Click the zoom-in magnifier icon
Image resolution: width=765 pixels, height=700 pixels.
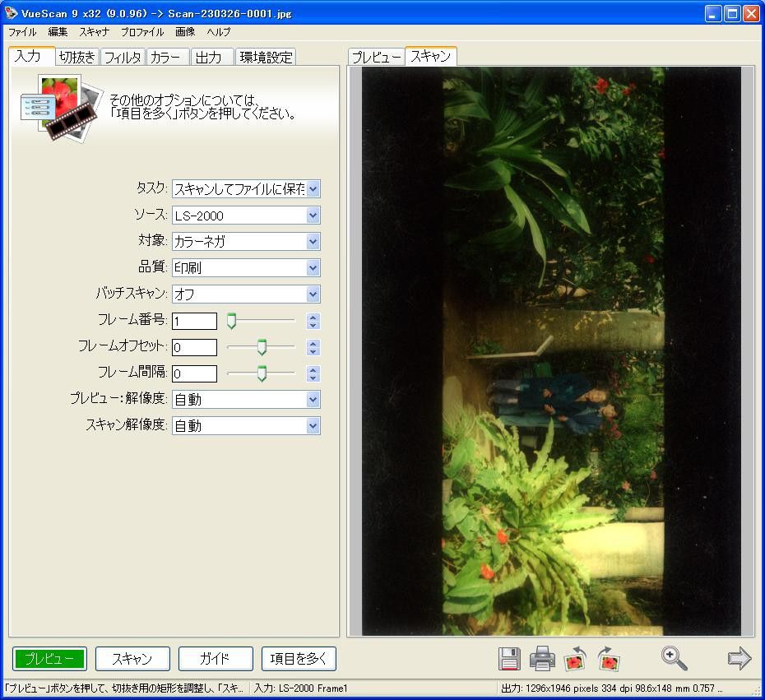(675, 658)
